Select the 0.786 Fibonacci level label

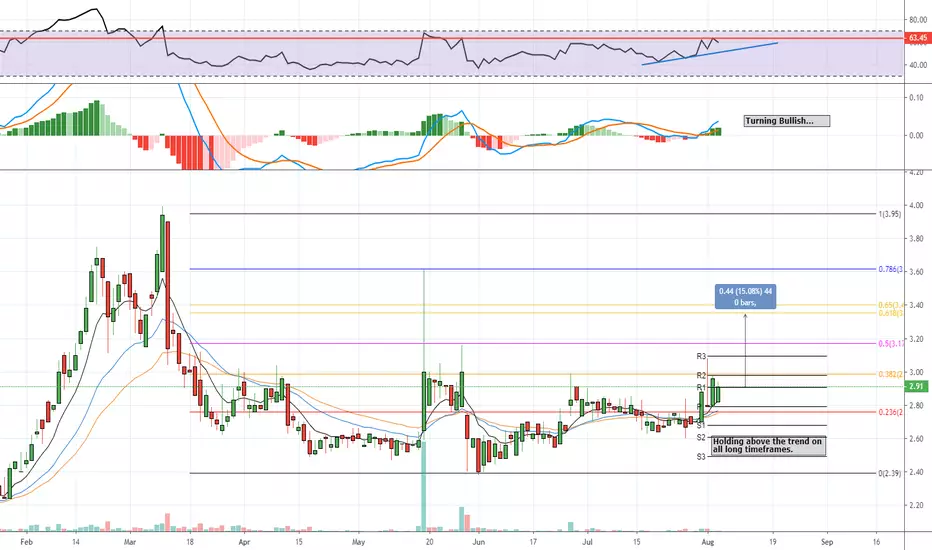tap(890, 269)
